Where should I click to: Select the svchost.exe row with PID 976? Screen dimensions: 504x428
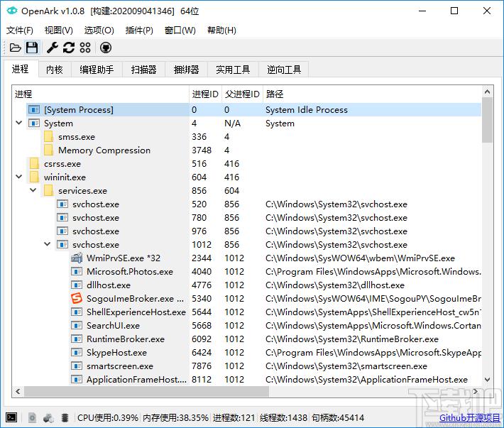tap(246, 231)
